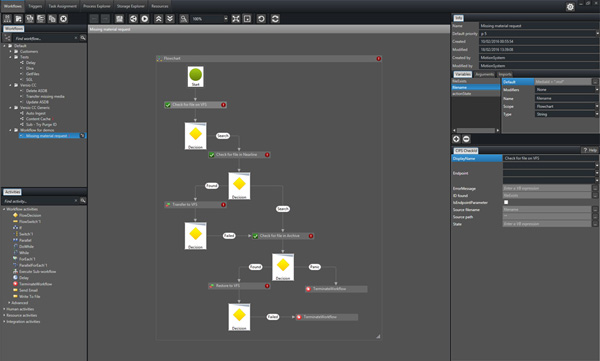Open the Process Explorer tab
Image resolution: width=600 pixels, height=361 pixels.
pyautogui.click(x=97, y=6)
